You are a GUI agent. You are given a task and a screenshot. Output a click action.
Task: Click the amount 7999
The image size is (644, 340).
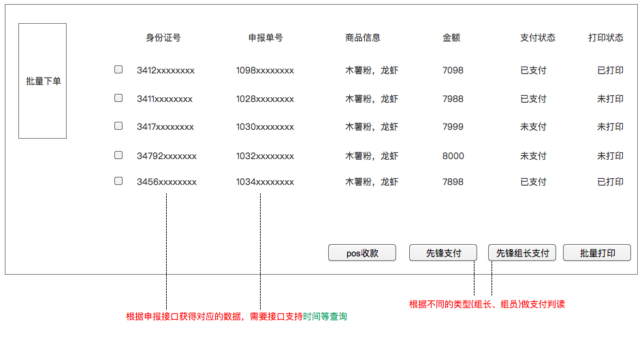coord(453,126)
